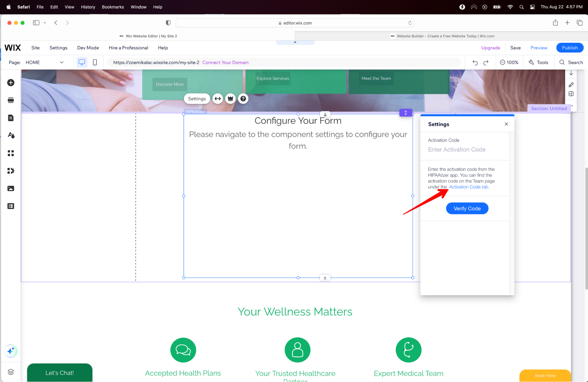Click the AI assistant sparkle icon
Viewport: 588px width, 382px height.
(x=11, y=351)
